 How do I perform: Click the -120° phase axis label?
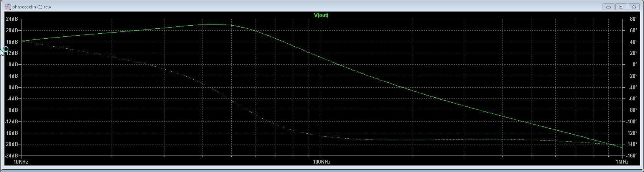point(632,133)
